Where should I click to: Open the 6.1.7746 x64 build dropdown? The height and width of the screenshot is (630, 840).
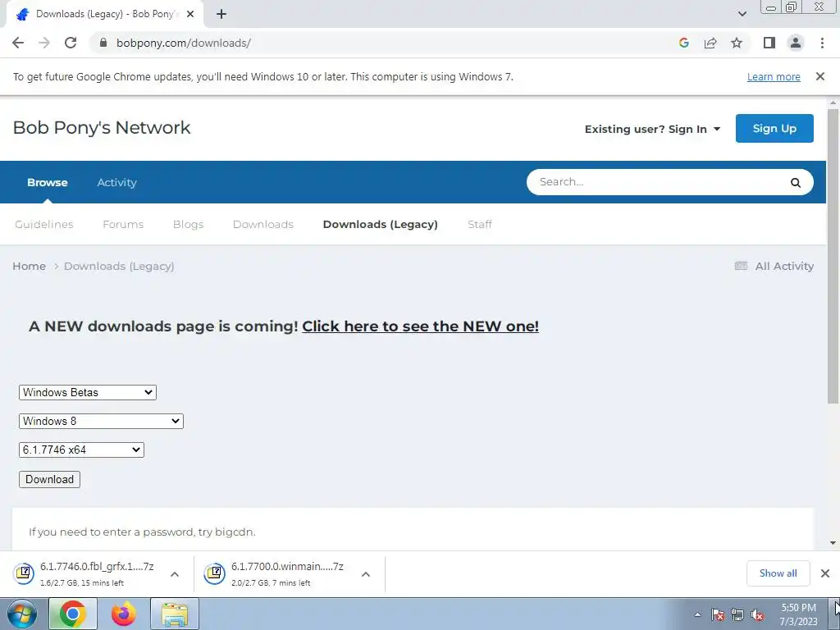pos(81,450)
